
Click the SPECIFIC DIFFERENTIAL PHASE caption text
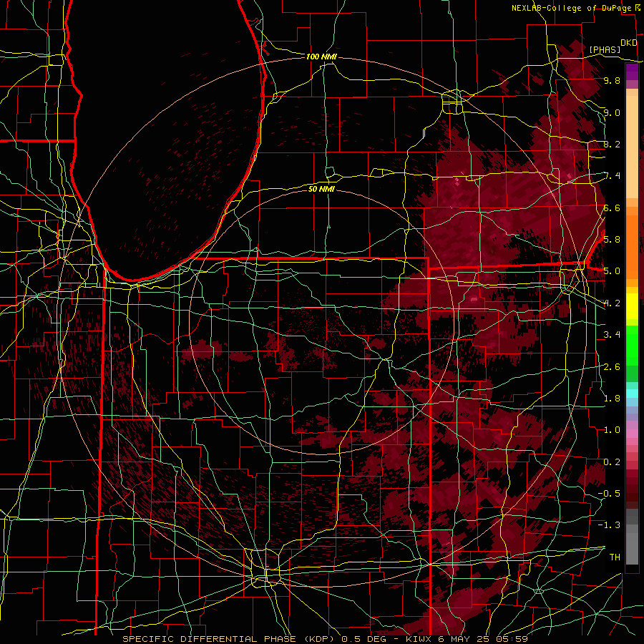point(209,639)
